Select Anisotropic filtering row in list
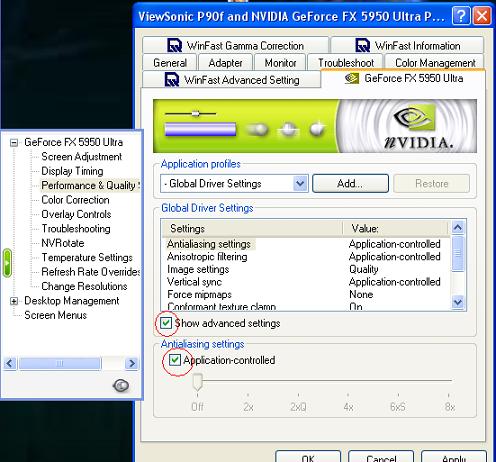 coord(306,257)
